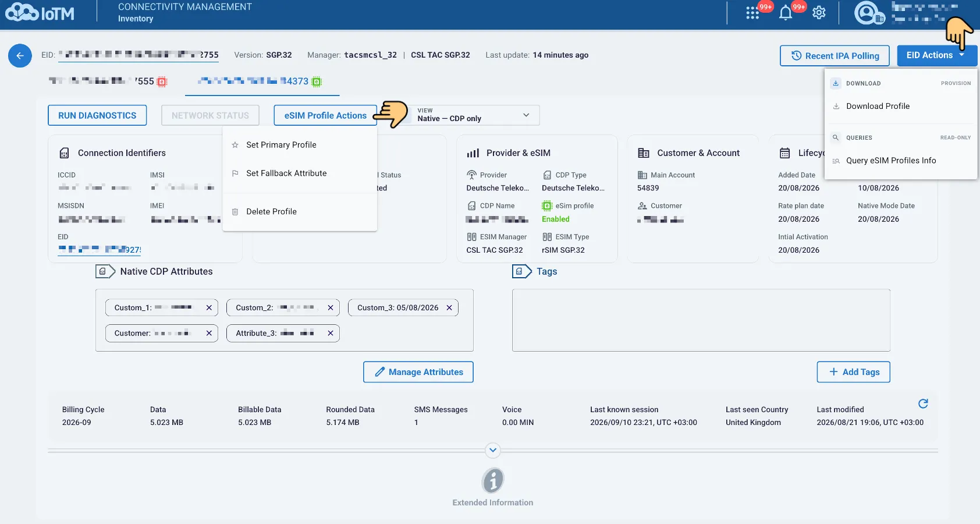The image size is (980, 524).
Task: Click green chip icon beside 4373 profile
Action: 317,82
